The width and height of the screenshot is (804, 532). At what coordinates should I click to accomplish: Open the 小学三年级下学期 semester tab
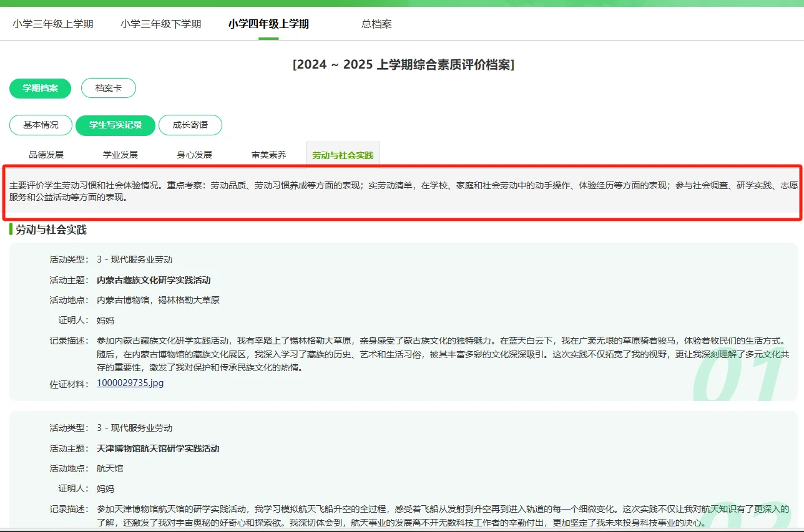pos(160,24)
